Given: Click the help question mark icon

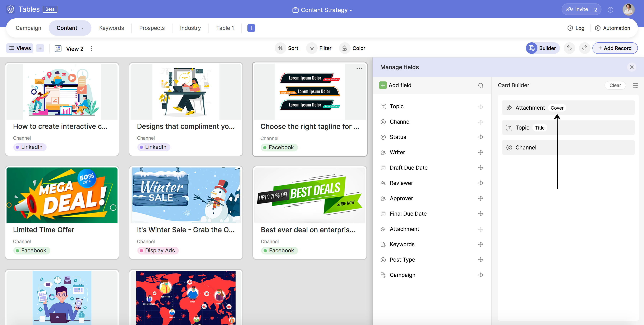Looking at the screenshot, I should 610,10.
